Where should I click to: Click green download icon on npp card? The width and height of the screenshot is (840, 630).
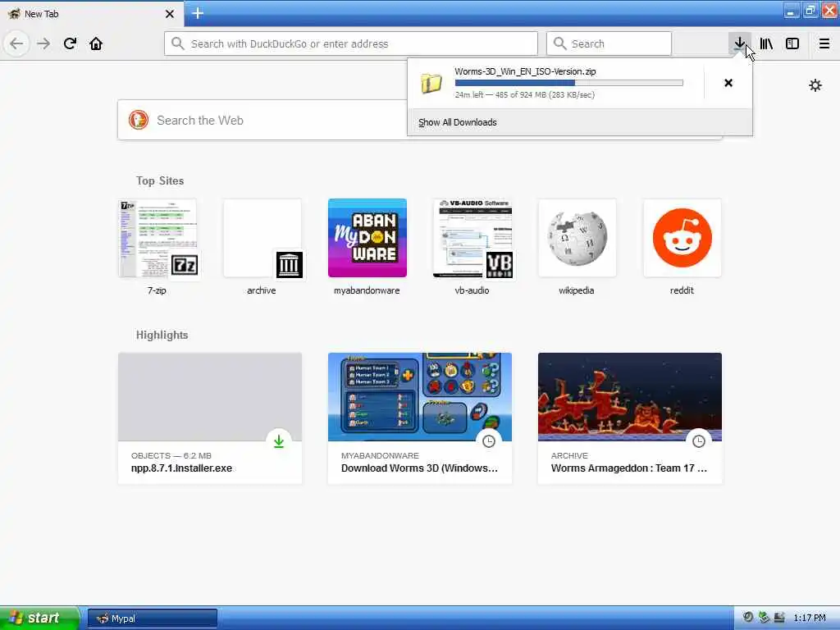(279, 441)
